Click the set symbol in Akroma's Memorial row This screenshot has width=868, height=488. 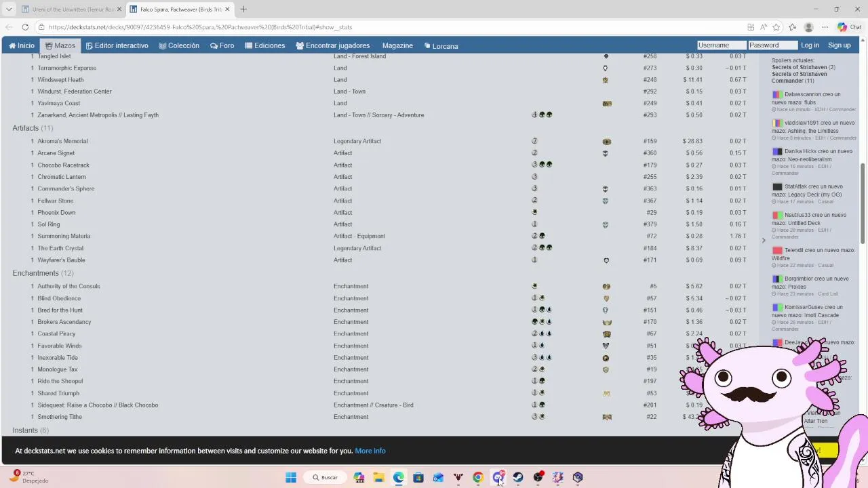click(606, 142)
